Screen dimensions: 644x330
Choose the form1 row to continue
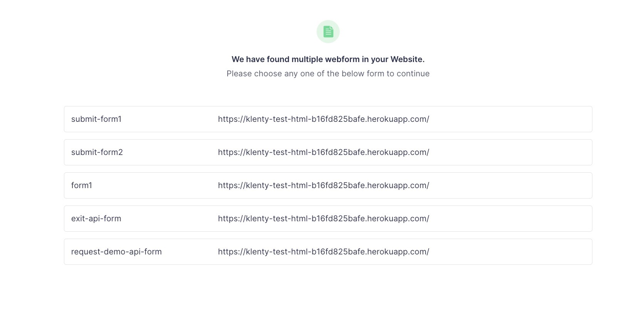tap(328, 185)
